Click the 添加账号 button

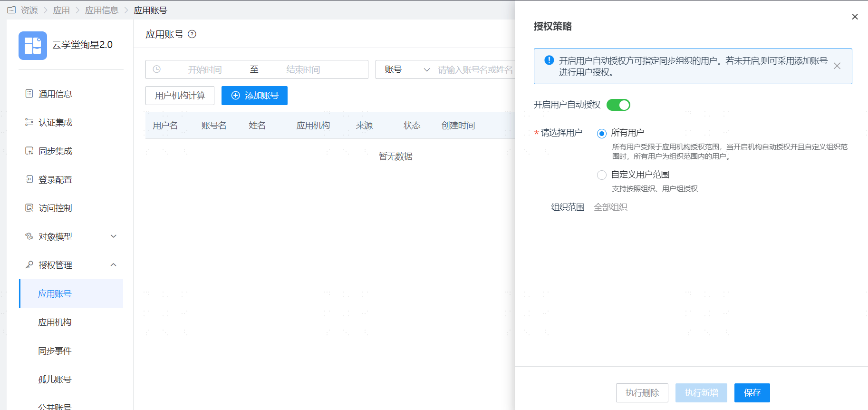point(254,96)
